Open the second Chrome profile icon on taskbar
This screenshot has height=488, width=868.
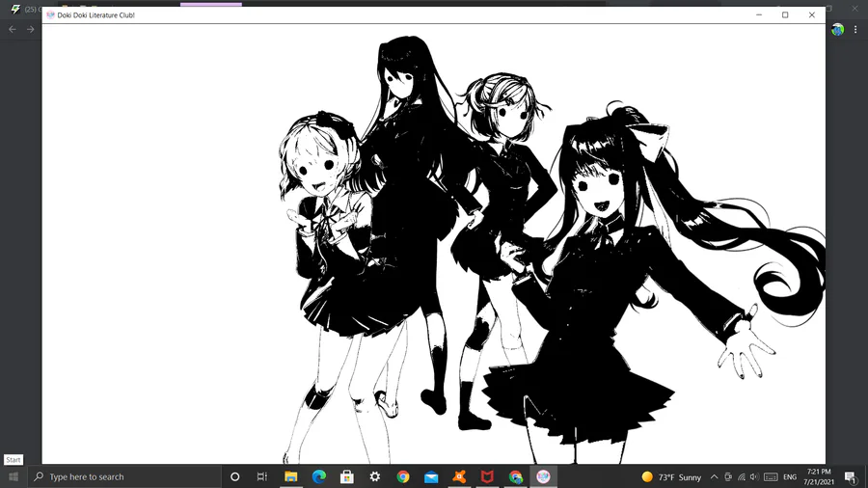click(x=515, y=476)
